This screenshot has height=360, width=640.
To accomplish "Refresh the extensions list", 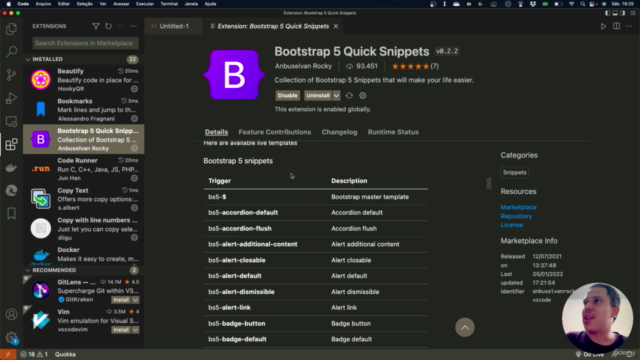I will coord(108,26).
